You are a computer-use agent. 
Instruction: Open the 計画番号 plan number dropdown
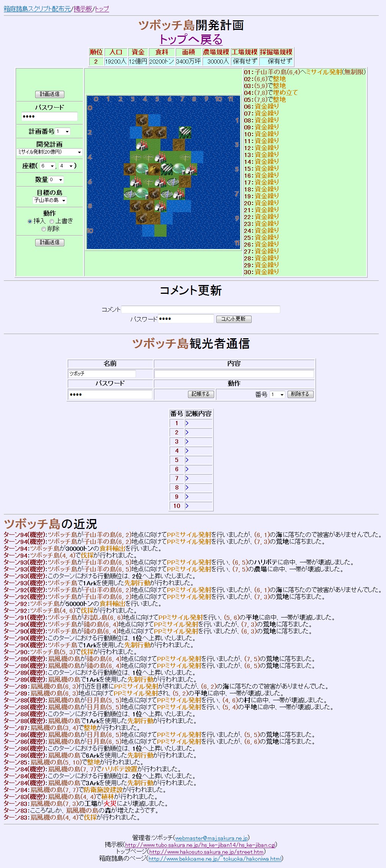tap(62, 131)
